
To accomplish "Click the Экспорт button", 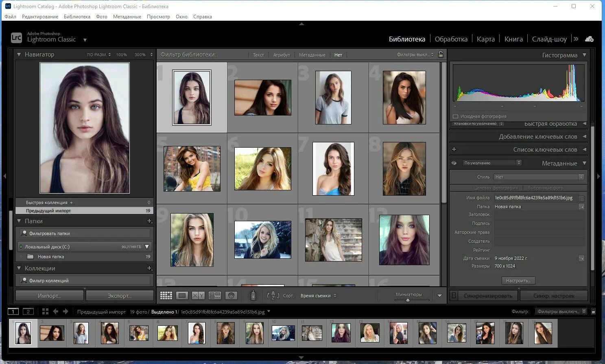I will point(120,296).
